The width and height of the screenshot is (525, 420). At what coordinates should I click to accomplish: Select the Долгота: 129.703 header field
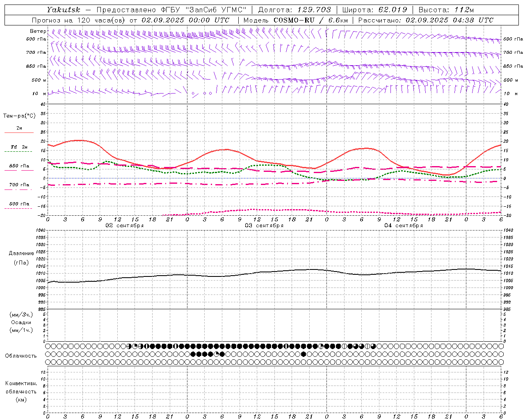(x=294, y=10)
